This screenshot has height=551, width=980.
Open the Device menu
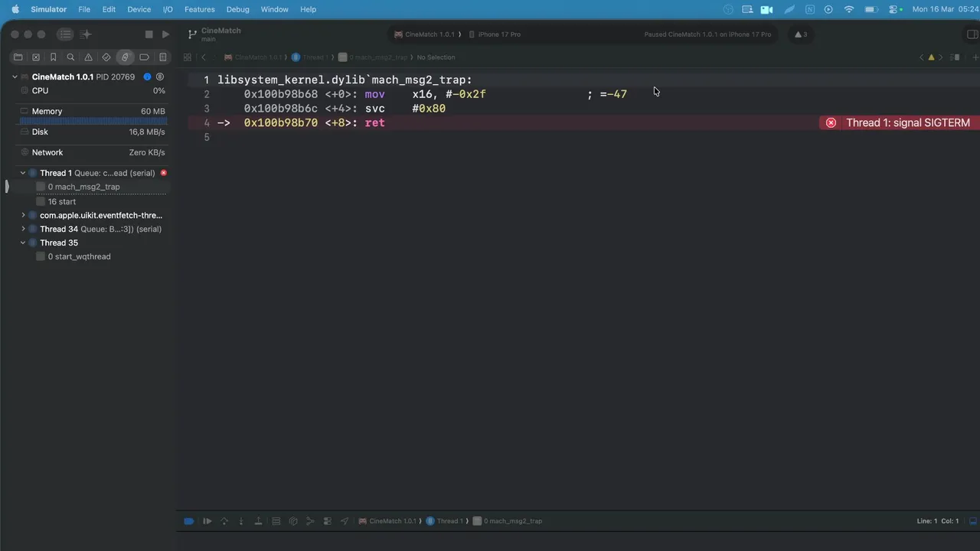click(139, 9)
